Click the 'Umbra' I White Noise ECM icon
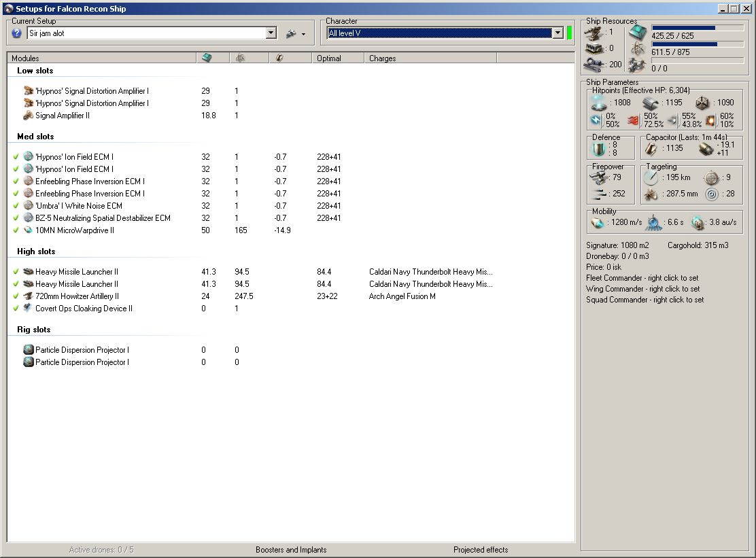 [x=29, y=206]
